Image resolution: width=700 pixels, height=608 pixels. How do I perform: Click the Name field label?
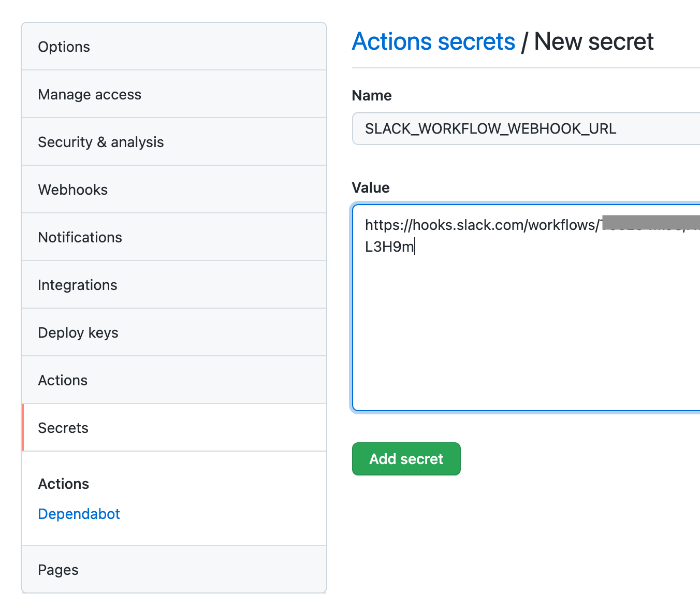[372, 95]
